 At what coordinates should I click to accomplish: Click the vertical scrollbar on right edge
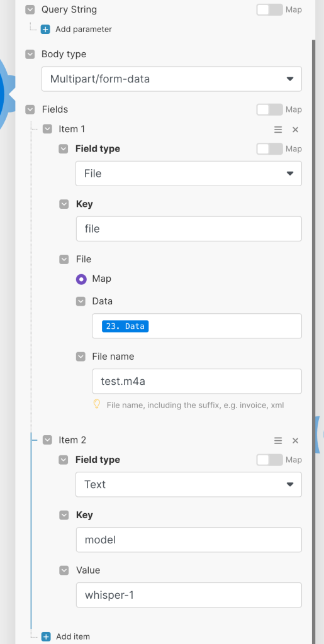tap(314, 341)
